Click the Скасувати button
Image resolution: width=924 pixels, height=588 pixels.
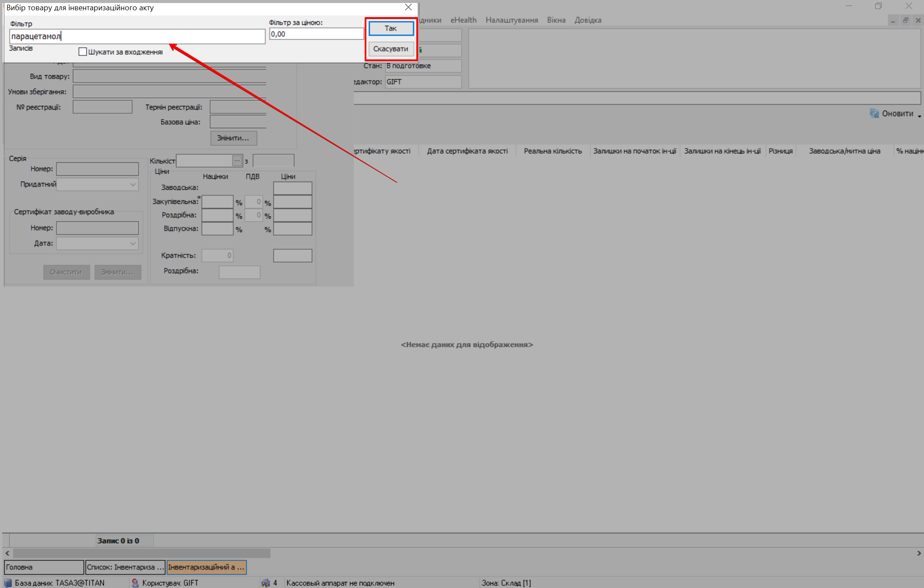pyautogui.click(x=391, y=49)
